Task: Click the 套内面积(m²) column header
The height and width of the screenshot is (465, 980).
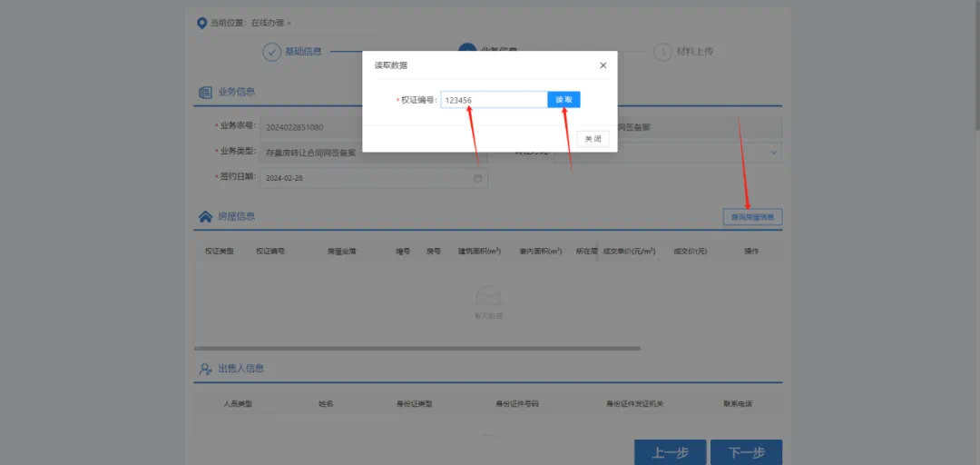Action: 541,251
